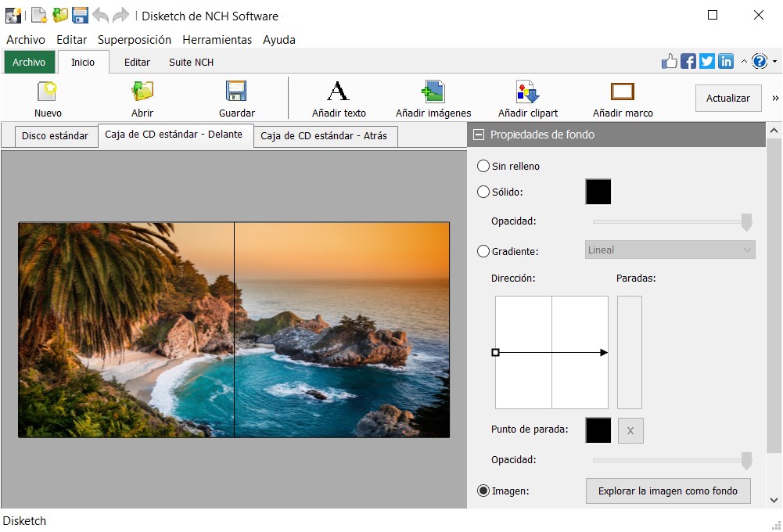
Task: Enable the Gradiente fill option
Action: pos(483,251)
